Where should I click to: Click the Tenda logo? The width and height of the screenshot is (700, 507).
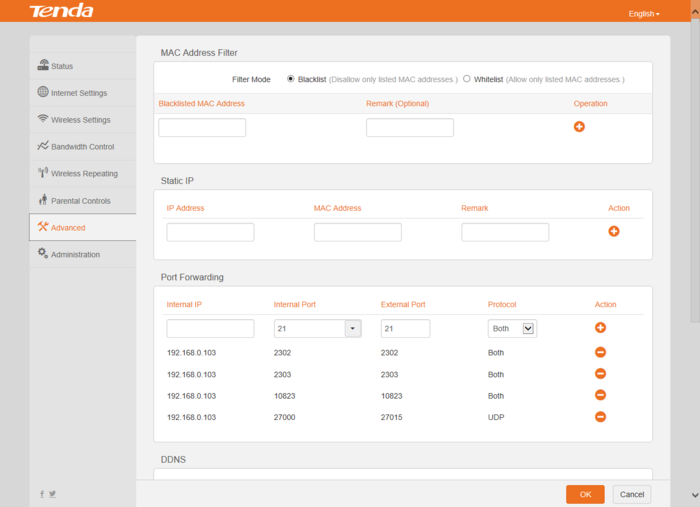pos(61,11)
